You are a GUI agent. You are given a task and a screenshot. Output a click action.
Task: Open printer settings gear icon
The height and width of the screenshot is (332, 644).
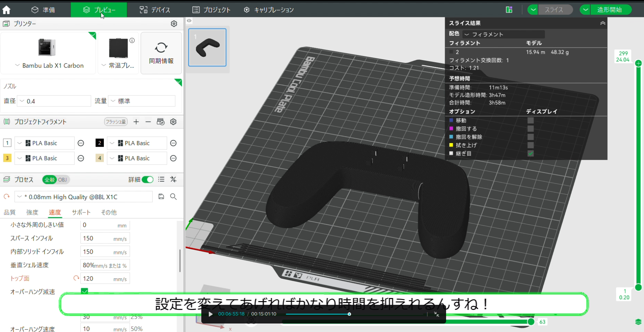click(x=174, y=23)
